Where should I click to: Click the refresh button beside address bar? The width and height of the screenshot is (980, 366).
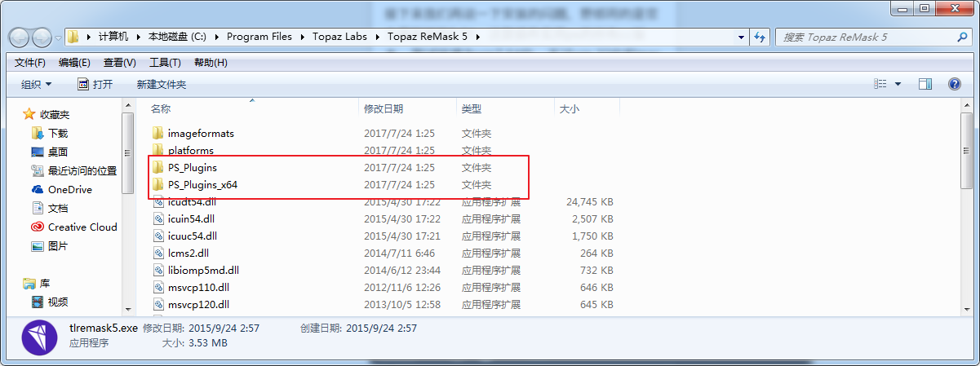(760, 37)
